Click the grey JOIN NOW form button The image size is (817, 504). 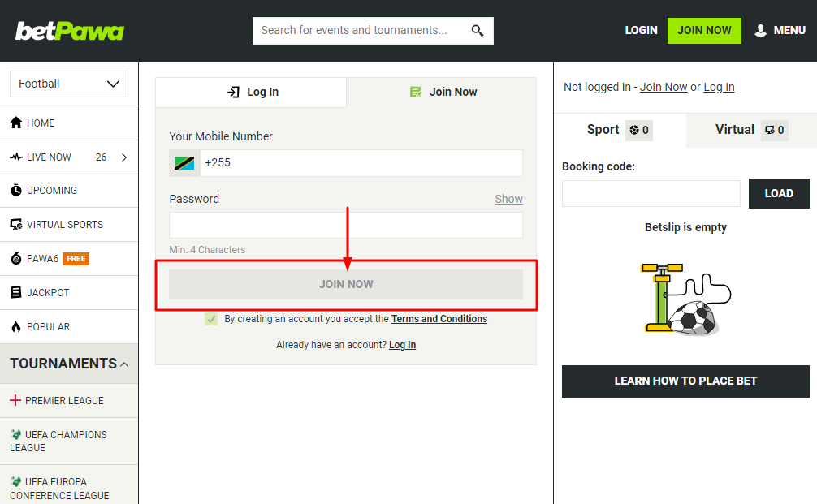click(x=346, y=284)
